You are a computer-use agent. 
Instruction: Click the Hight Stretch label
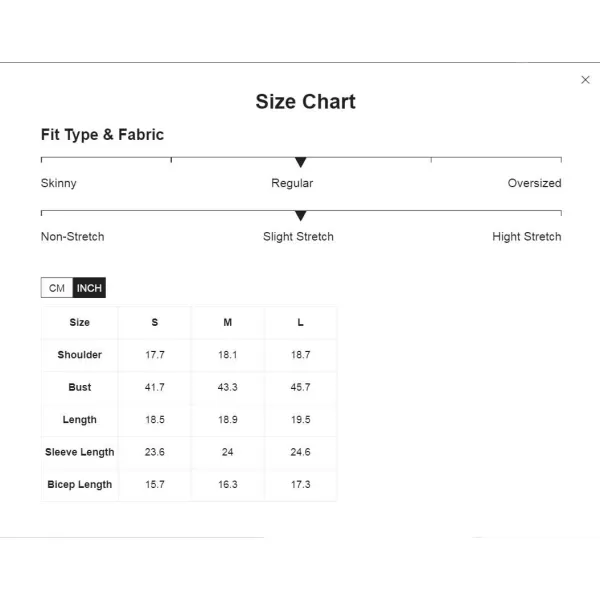pos(527,236)
